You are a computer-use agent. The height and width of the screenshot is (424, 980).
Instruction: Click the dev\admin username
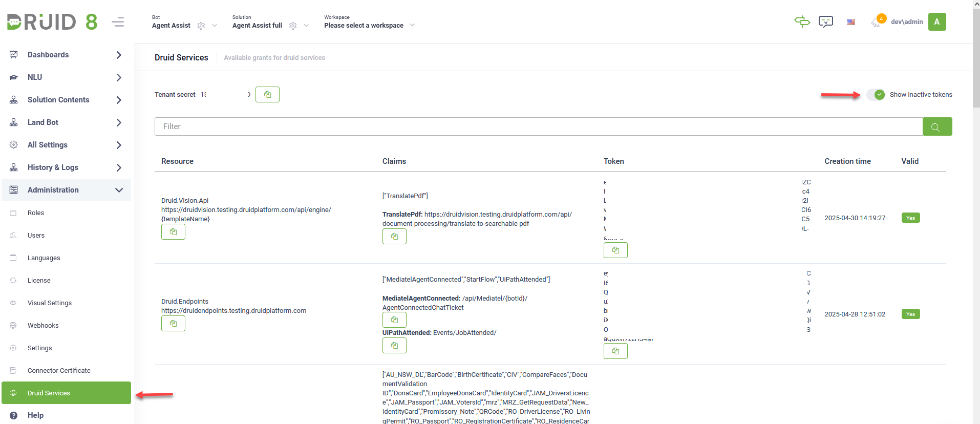[x=907, y=22]
